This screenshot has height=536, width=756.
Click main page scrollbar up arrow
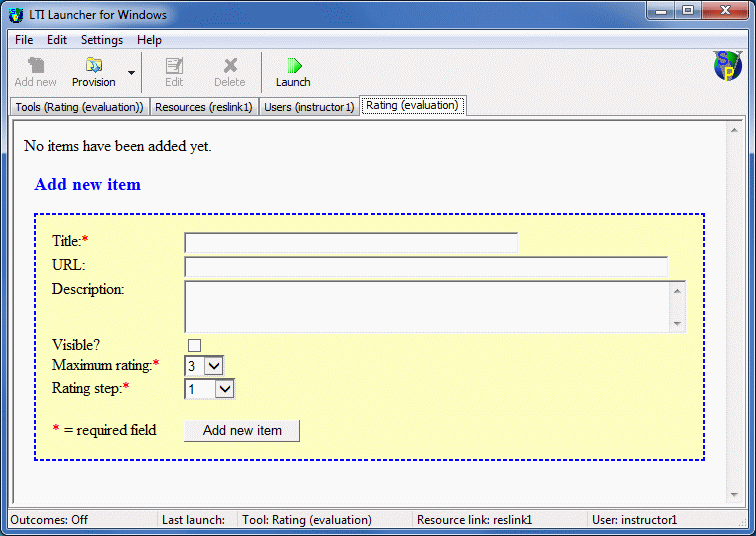pos(734,130)
